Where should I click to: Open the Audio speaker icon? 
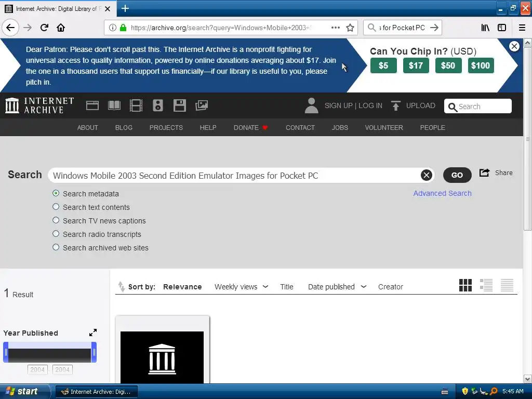(x=158, y=105)
